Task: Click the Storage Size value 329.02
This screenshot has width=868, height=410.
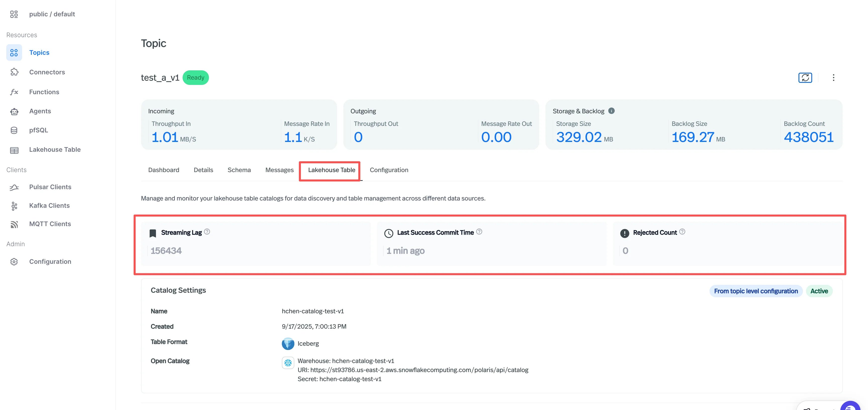Action: click(579, 137)
